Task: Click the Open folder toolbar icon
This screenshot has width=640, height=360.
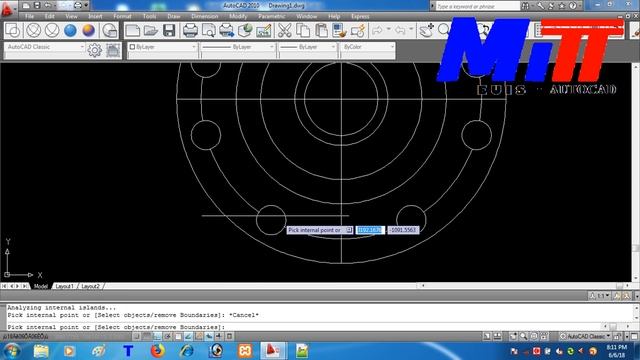Action: pyautogui.click(x=151, y=31)
